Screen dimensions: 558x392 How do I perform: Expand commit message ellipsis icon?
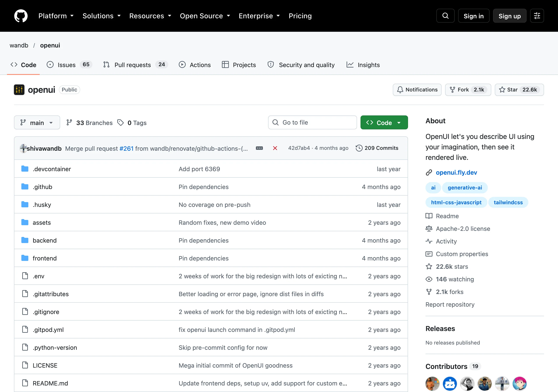(x=259, y=148)
